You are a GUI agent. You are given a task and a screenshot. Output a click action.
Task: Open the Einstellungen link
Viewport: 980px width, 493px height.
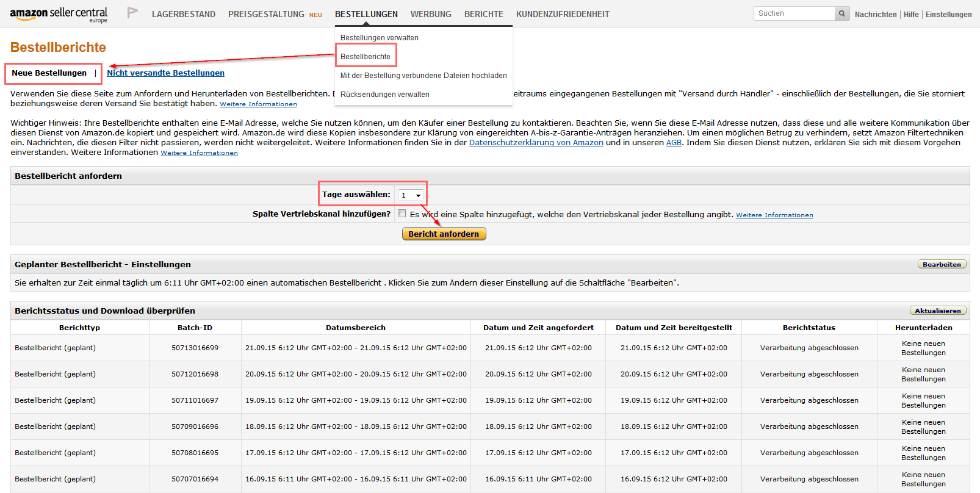tap(948, 15)
